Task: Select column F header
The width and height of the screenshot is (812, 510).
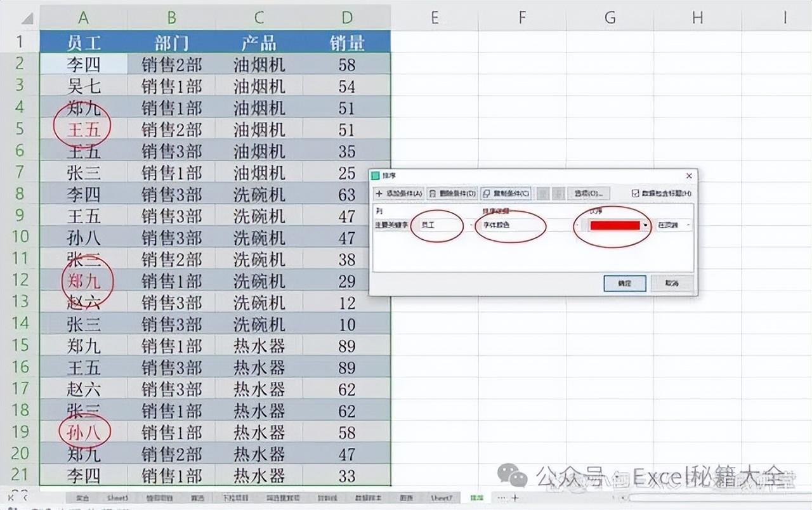Action: point(522,18)
